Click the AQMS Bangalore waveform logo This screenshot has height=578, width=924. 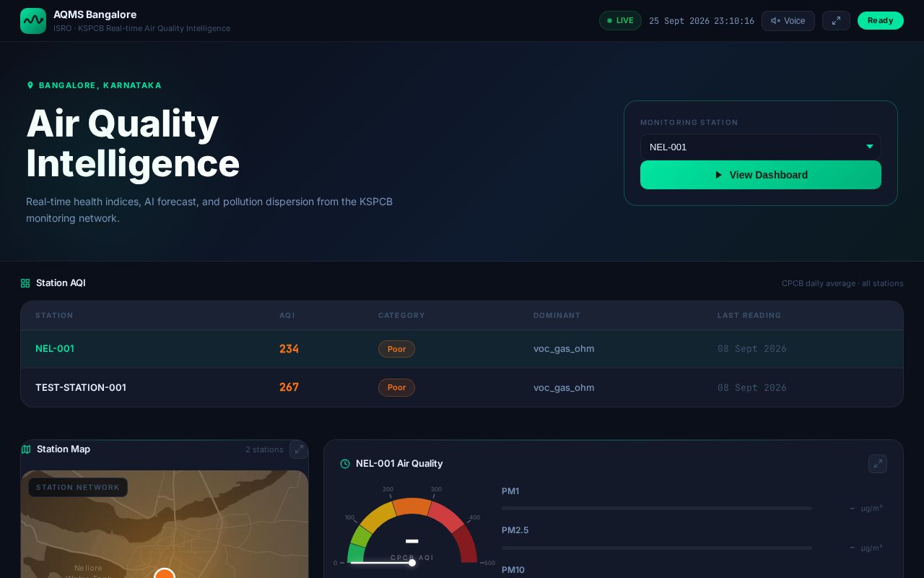[33, 21]
